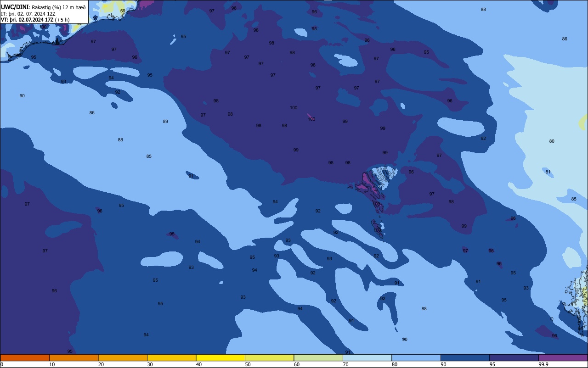Click the '89' humidity value on the map
The height and width of the screenshot is (368, 588).
165,121
